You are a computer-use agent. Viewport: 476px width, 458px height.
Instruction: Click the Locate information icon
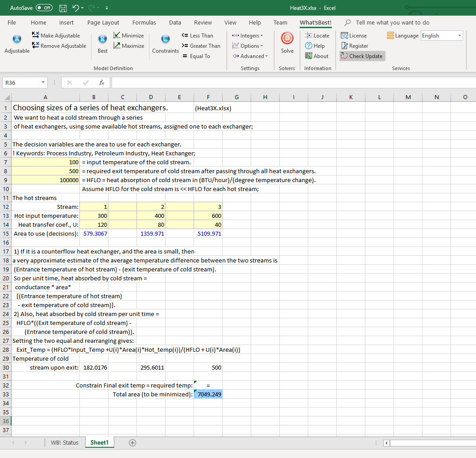[x=317, y=36]
